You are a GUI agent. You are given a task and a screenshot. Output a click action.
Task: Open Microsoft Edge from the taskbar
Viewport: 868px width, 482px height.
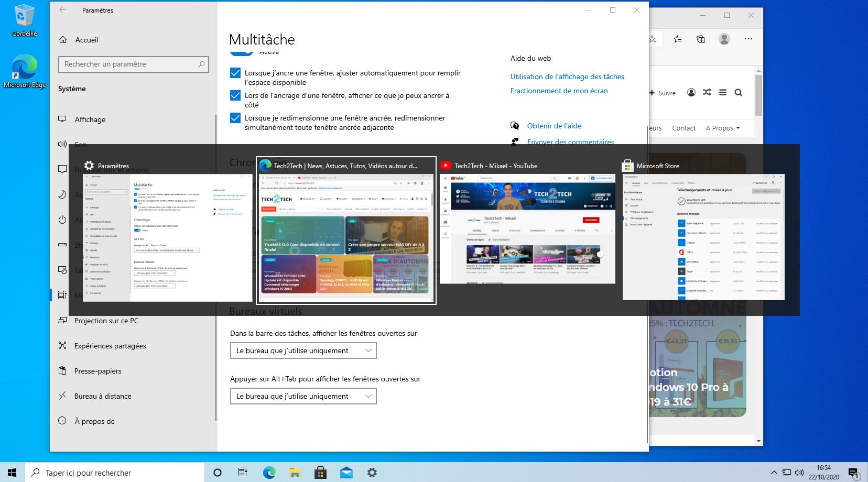coord(269,473)
